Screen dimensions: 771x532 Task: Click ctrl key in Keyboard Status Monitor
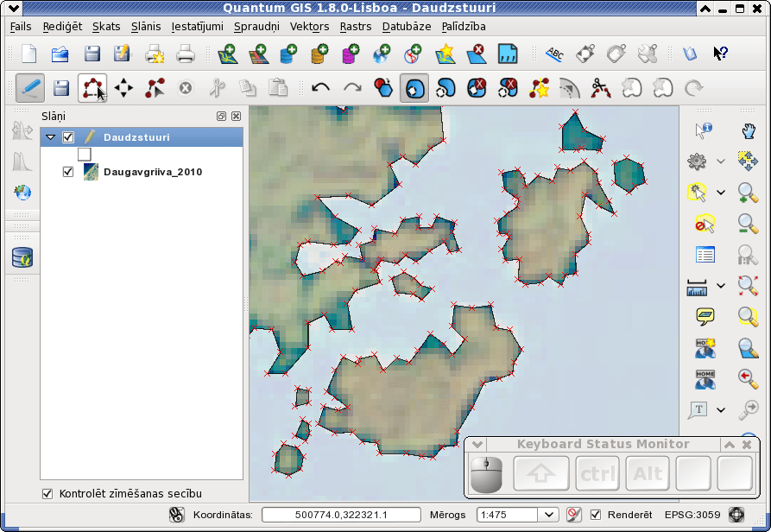pos(597,473)
